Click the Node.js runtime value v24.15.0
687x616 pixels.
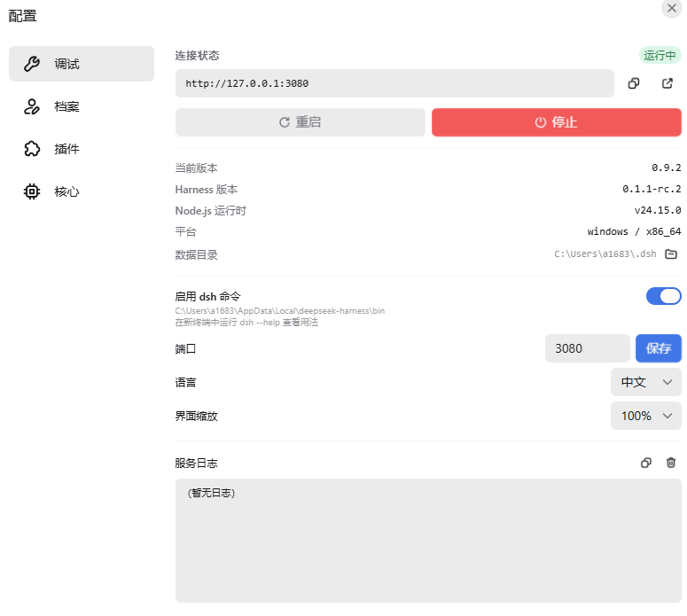[x=658, y=210]
